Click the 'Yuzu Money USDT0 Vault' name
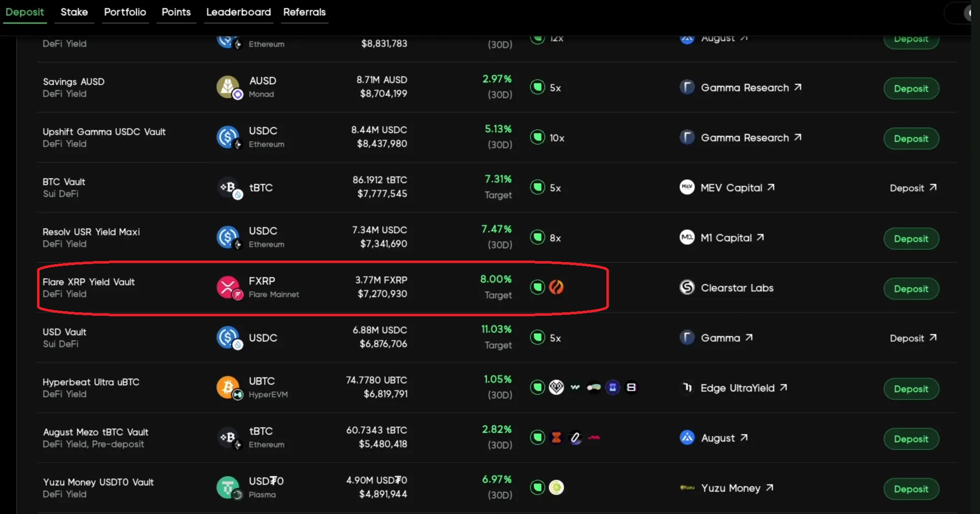 click(98, 482)
